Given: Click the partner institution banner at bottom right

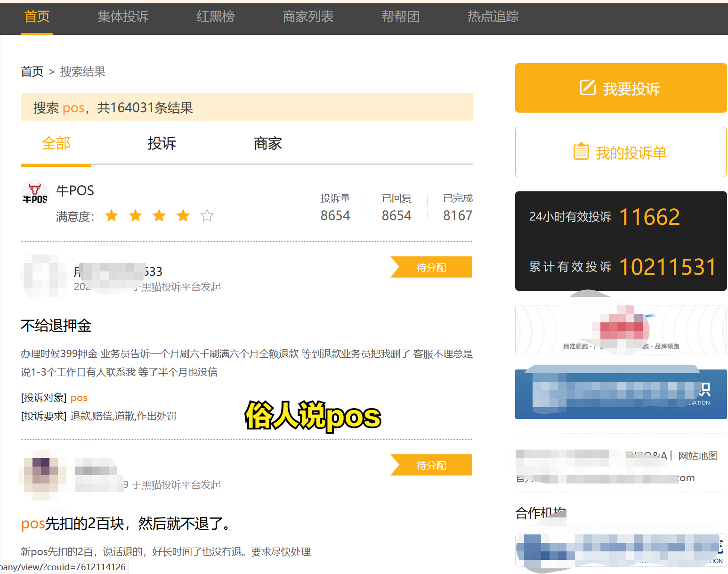Looking at the screenshot, I should tap(621, 549).
